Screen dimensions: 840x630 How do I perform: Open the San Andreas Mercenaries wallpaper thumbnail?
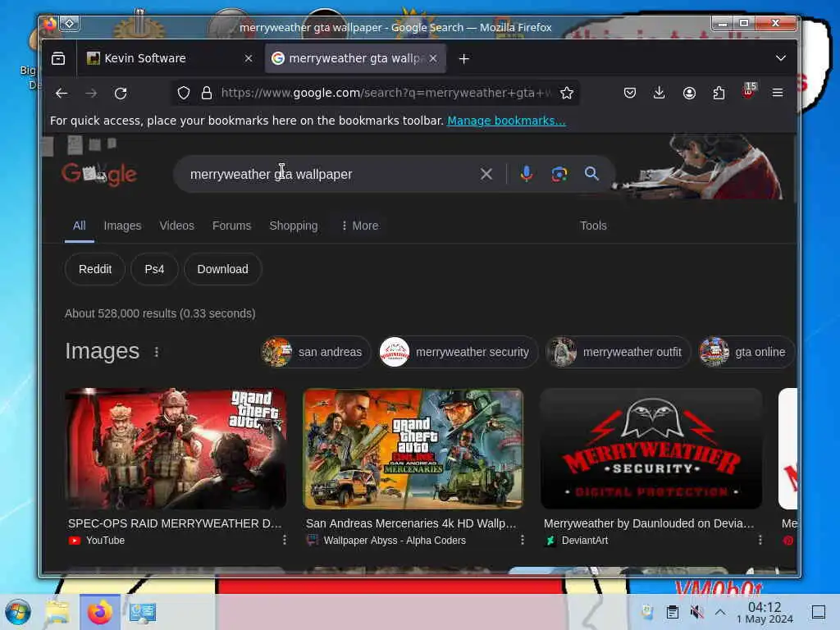click(413, 449)
